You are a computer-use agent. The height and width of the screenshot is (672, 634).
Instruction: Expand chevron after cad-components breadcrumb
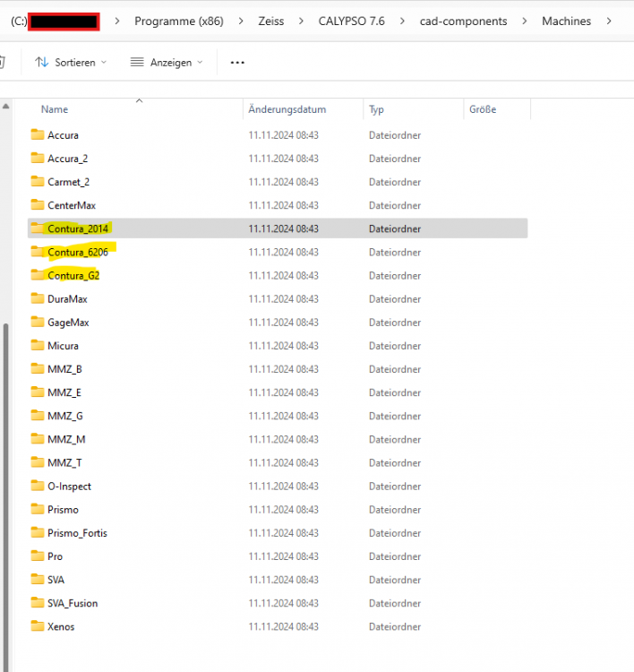pyautogui.click(x=525, y=21)
